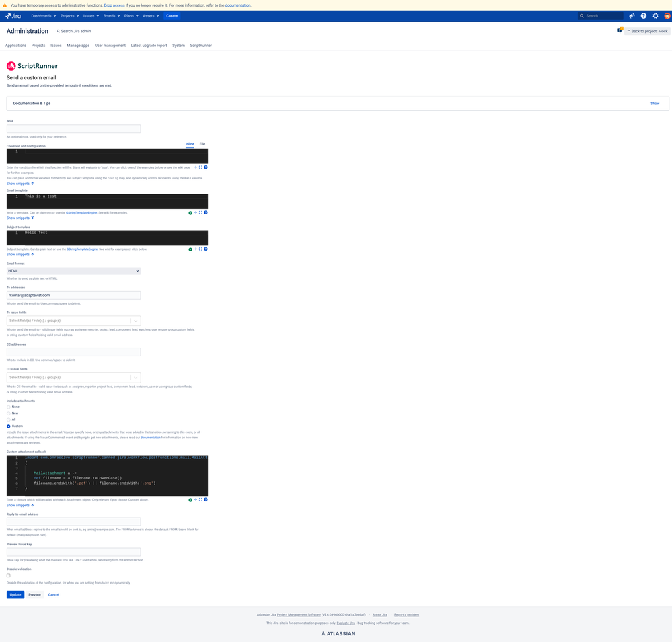Expand Show snippets under Condition and Configuration

[x=20, y=184]
